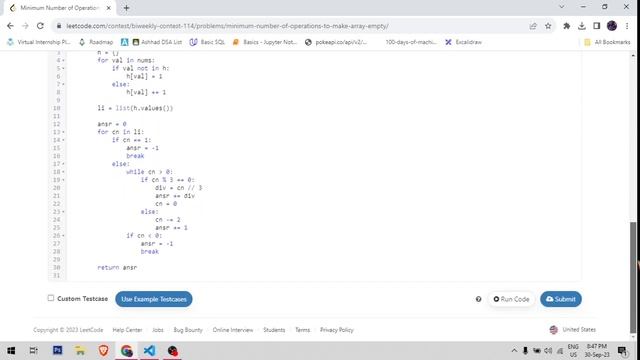Screen dimensions: 640x360
Task: Open the Basic SQL bookmark
Action: click(x=207, y=42)
